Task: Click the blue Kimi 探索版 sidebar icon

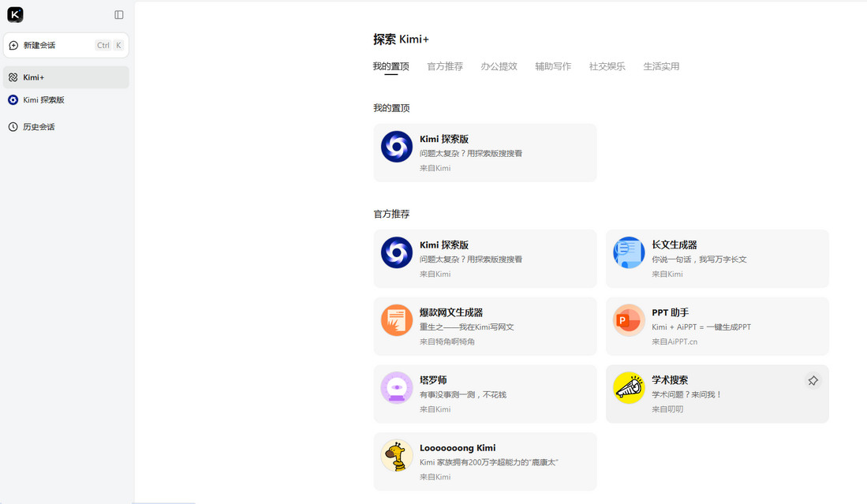Action: (x=13, y=100)
